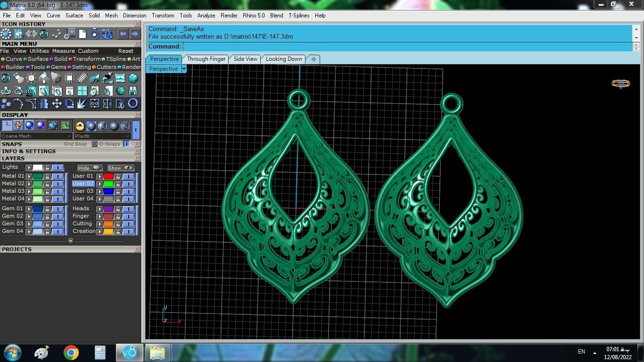Select the gold material sphere in Display
644x362 pixels.
(x=80, y=126)
